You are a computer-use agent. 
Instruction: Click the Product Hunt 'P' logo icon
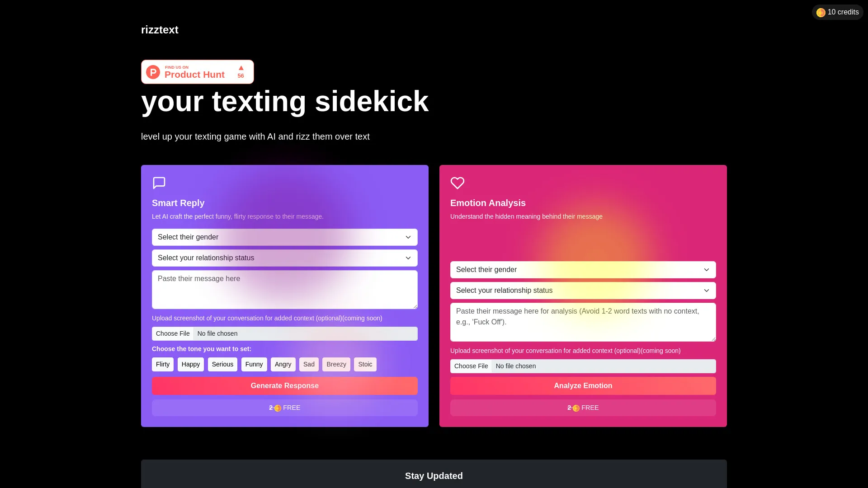153,71
